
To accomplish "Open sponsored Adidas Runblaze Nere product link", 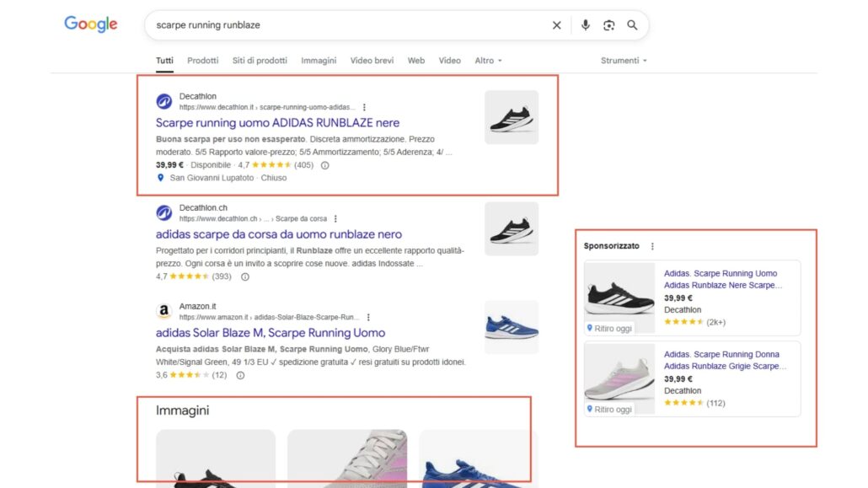I will 723,279.
